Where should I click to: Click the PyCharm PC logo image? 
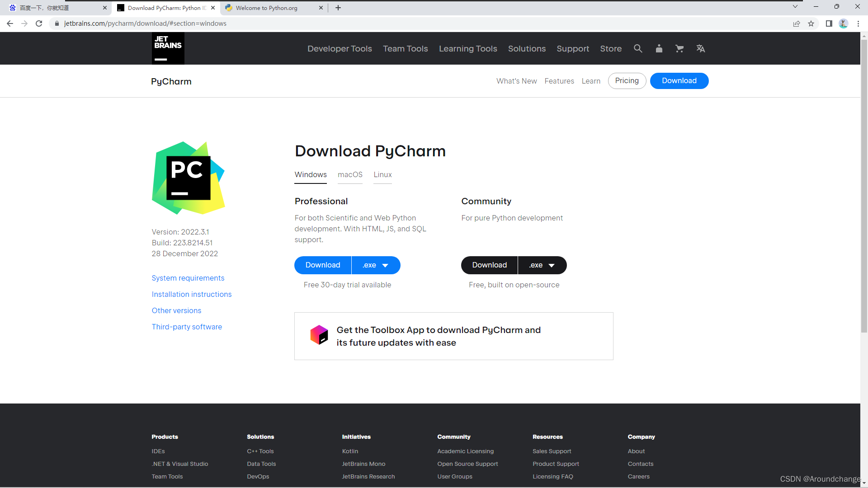(188, 178)
